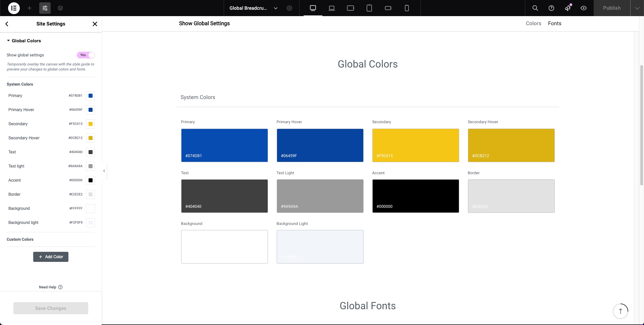Viewport: 644px width, 325px height.
Task: Toggle Show global settings switch
Action: pyautogui.click(x=86, y=55)
